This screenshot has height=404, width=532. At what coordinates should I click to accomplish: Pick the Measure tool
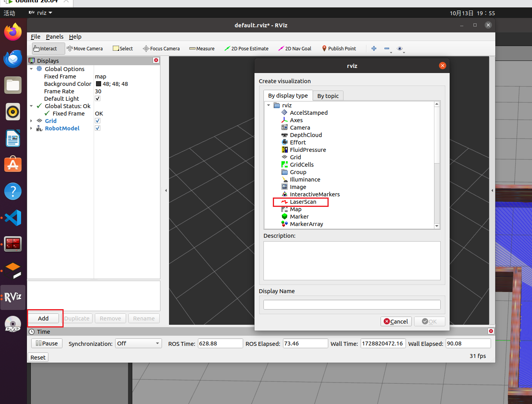click(x=202, y=48)
